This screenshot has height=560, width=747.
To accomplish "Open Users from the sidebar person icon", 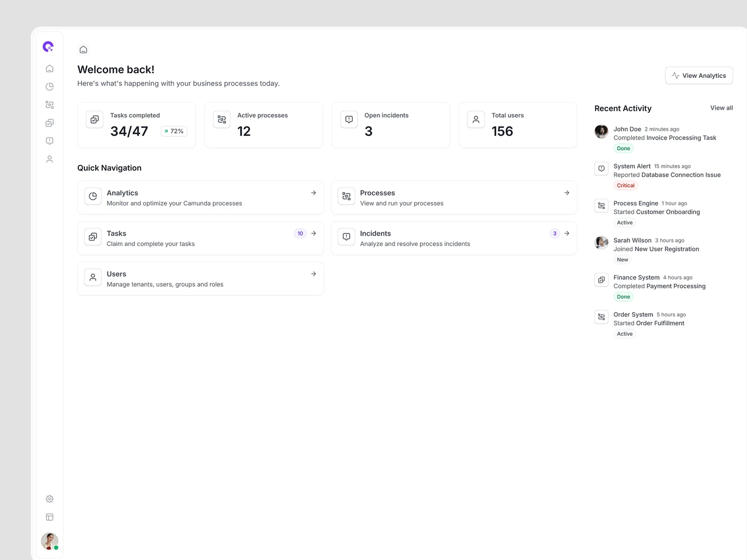I will (x=49, y=159).
